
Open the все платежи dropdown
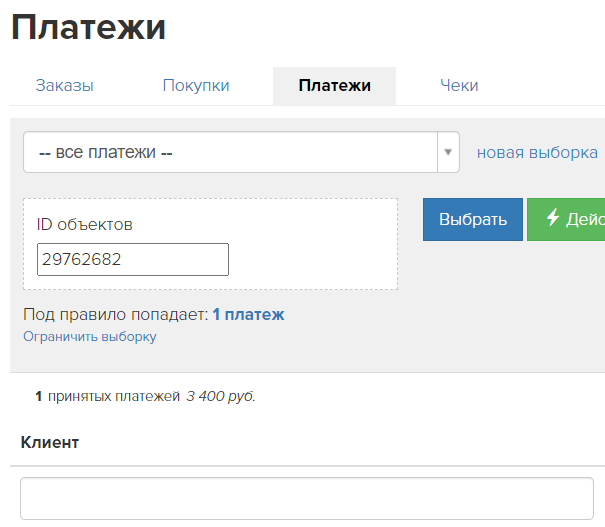tap(241, 152)
